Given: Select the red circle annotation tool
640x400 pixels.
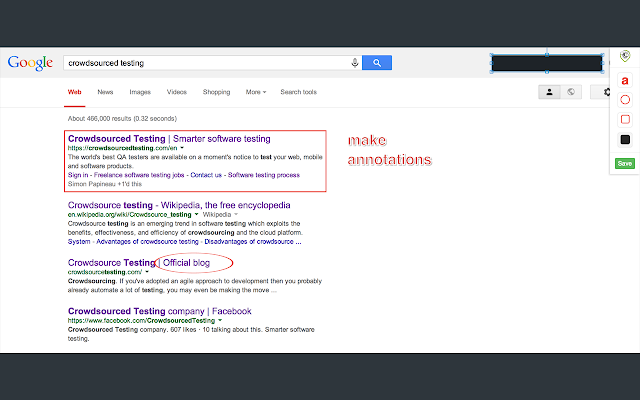Looking at the screenshot, I should [x=625, y=100].
